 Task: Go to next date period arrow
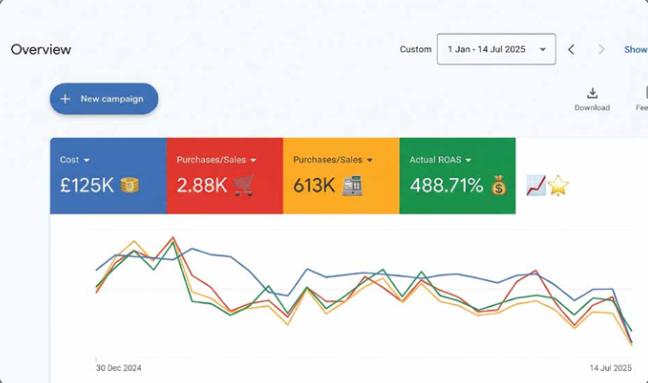[601, 50]
